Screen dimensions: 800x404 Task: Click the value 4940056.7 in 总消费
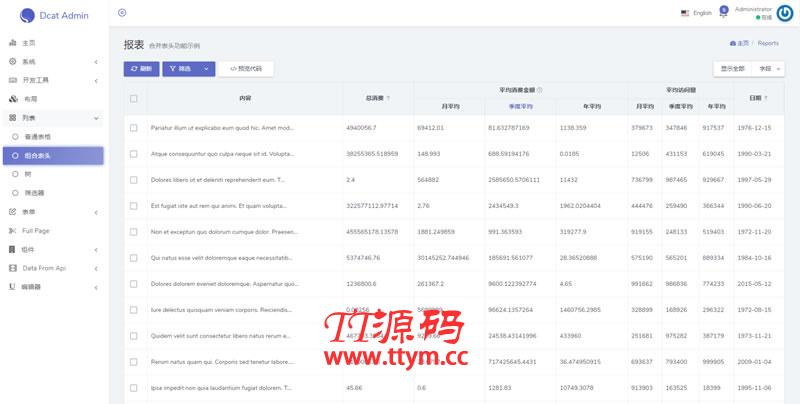click(361, 128)
